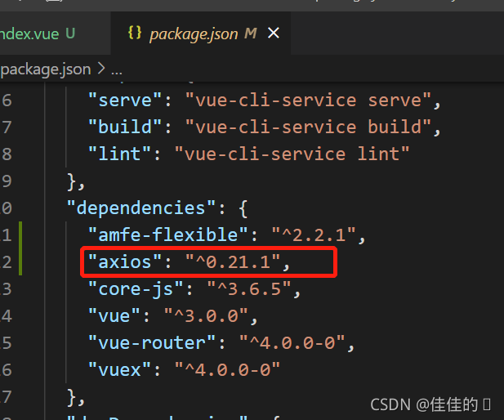Click the "lint" script key
This screenshot has width=504, height=420.
click(119, 154)
